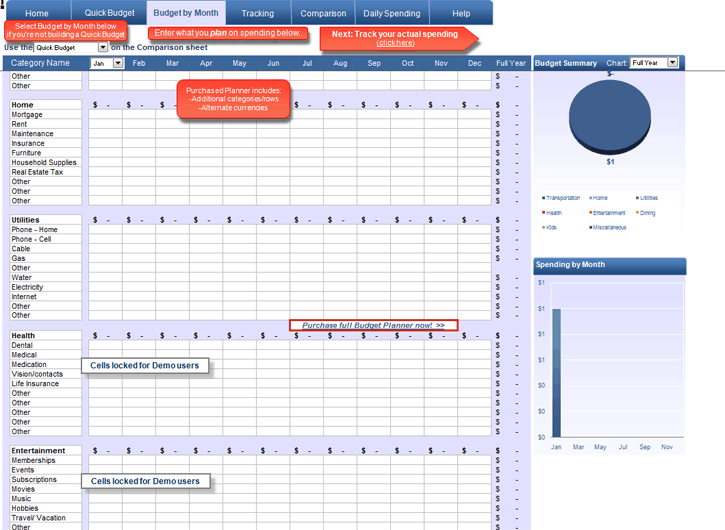This screenshot has height=530, width=725.
Task: Switch to Daily Spending tab
Action: point(392,13)
